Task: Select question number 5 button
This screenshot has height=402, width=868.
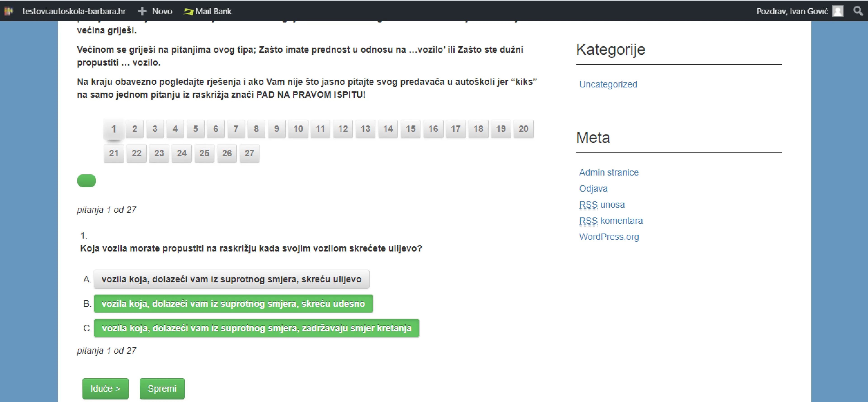Action: coord(196,129)
